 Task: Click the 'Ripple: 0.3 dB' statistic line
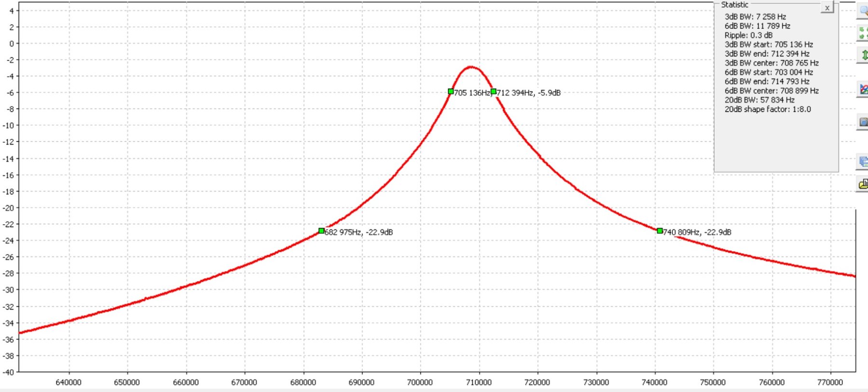click(x=748, y=35)
